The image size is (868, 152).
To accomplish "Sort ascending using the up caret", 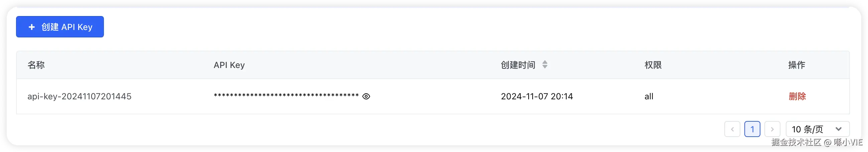I will click(545, 62).
